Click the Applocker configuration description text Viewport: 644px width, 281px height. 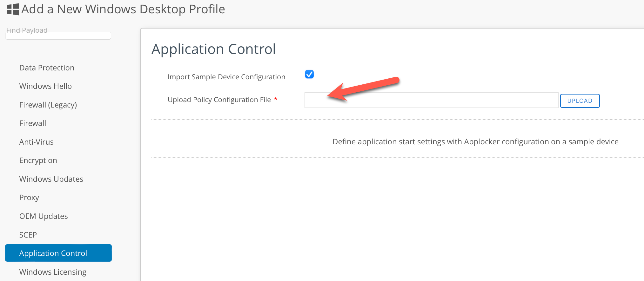tap(475, 142)
